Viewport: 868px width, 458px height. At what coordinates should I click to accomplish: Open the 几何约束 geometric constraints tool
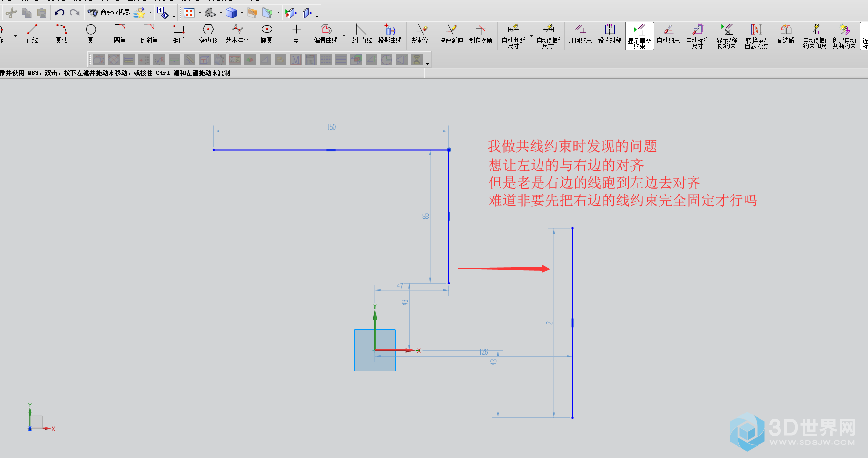(x=581, y=35)
